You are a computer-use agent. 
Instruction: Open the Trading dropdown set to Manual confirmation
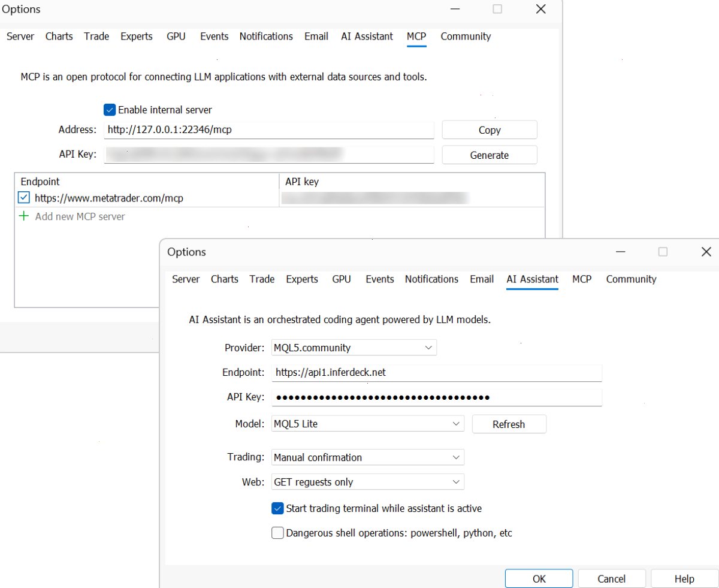(x=368, y=457)
